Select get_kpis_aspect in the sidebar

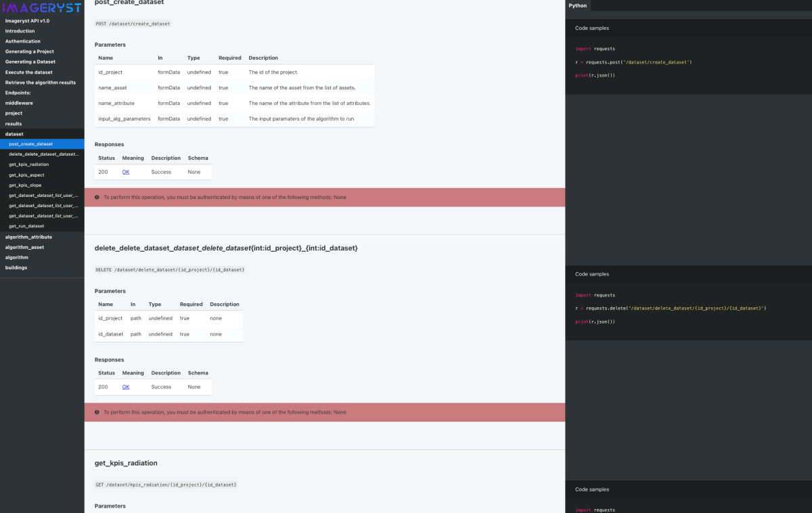click(x=26, y=175)
